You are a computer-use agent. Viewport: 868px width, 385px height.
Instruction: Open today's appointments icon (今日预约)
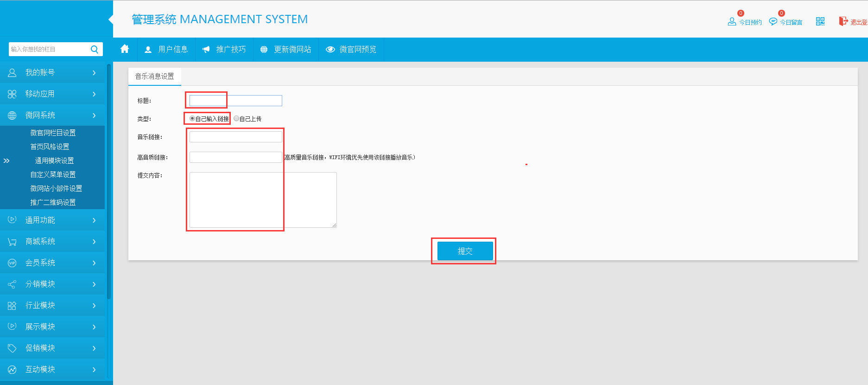point(732,22)
